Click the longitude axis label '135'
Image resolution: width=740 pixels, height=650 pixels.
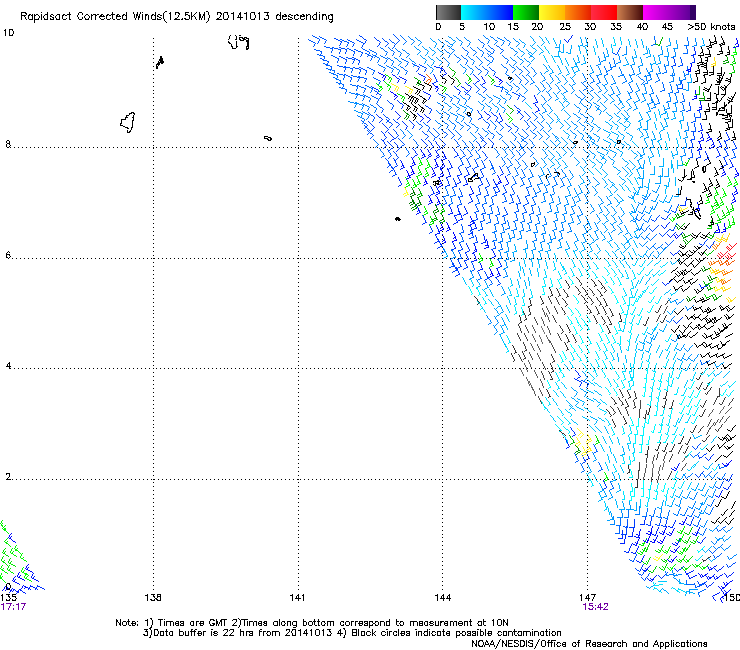click(8, 598)
